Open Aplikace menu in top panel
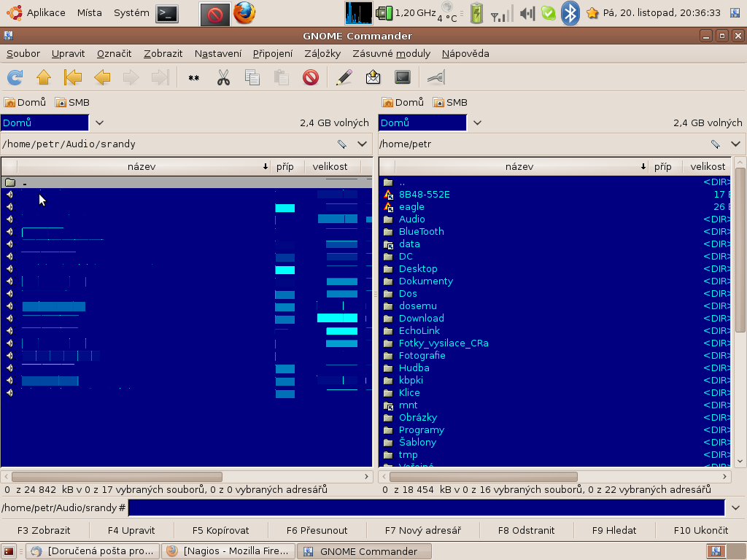Screen dimensions: 747x560 [x=36, y=13]
